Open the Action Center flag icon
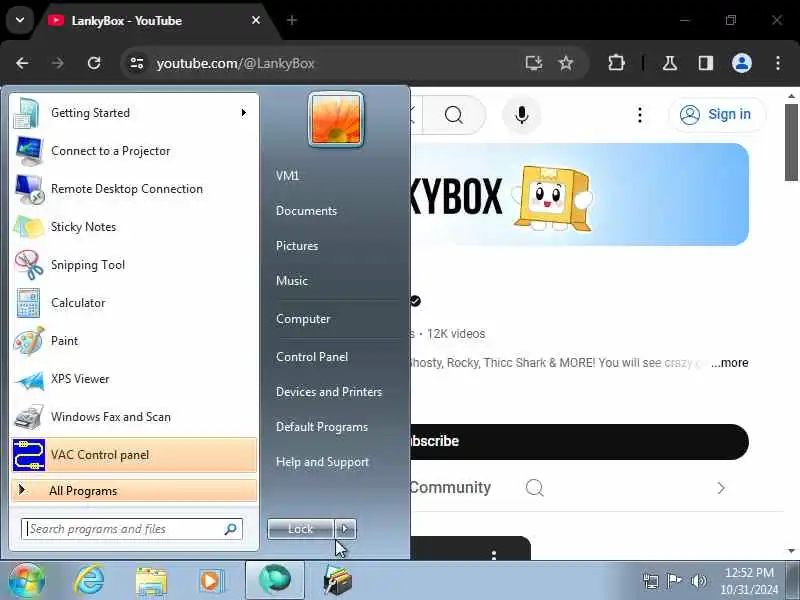 pyautogui.click(x=674, y=581)
